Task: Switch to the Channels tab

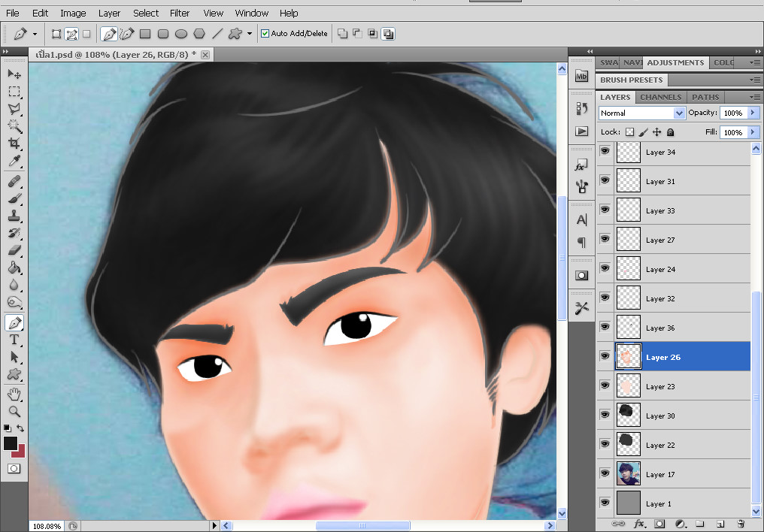Action: tap(661, 97)
